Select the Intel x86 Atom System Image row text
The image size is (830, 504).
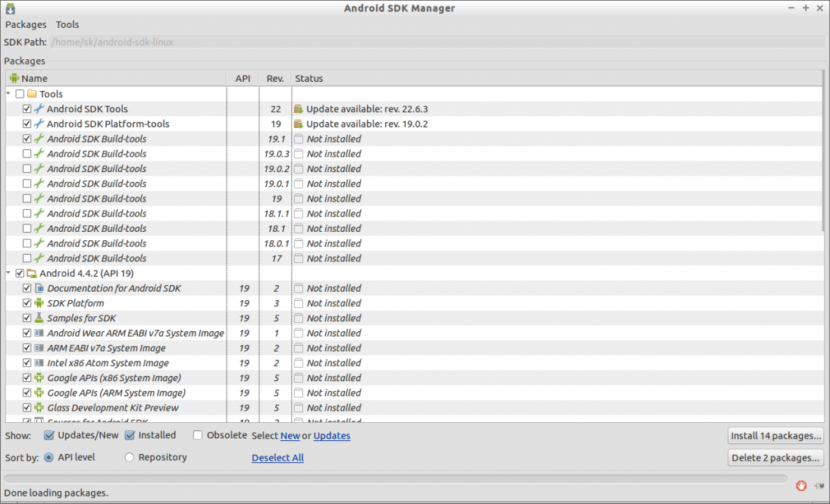click(x=108, y=363)
